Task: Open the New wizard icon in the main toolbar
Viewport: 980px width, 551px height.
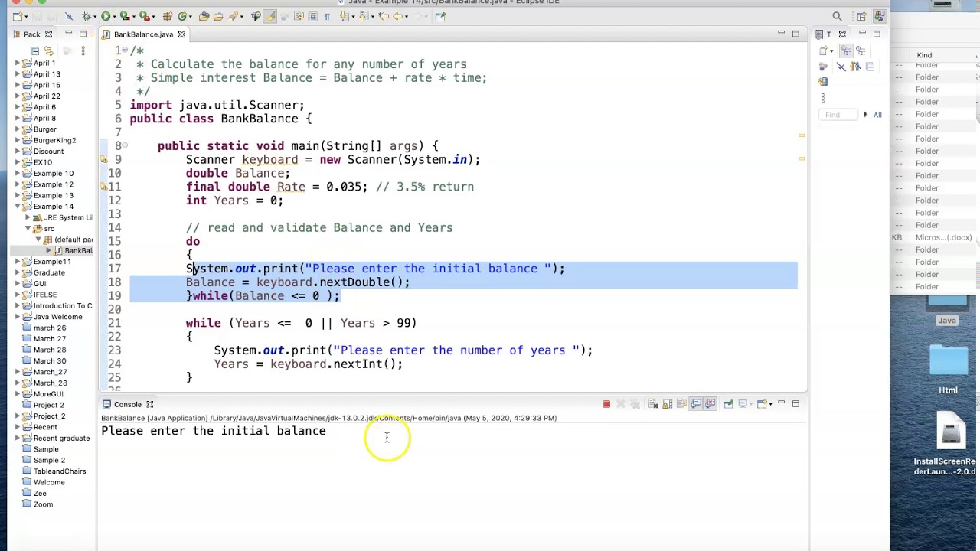Action: coord(17,16)
